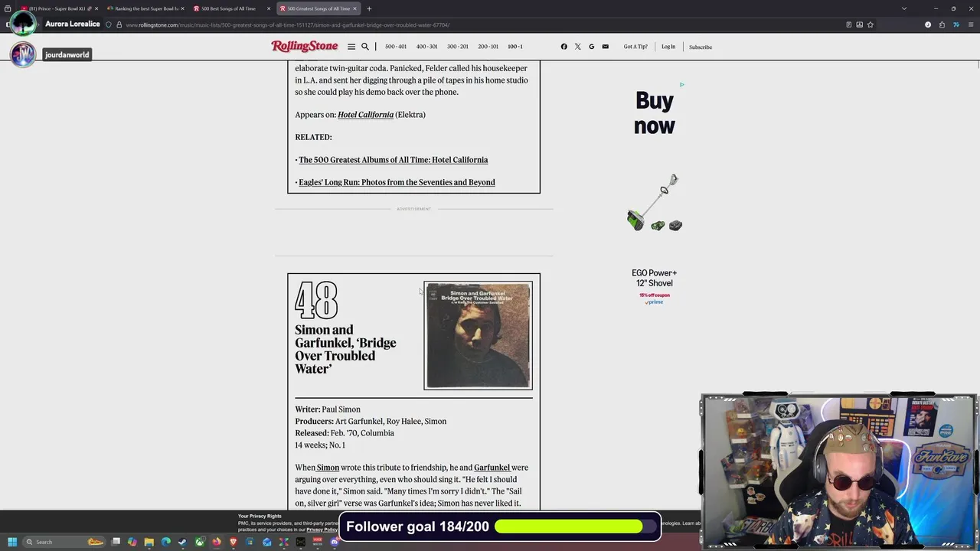
Task: Close the Prince Super Bowl XLI tab
Action: tap(96, 8)
